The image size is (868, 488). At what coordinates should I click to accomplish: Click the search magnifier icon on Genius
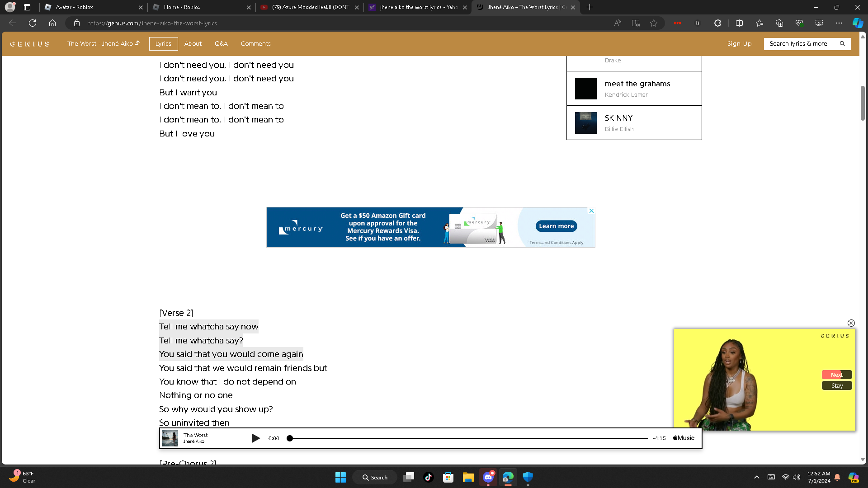(842, 44)
